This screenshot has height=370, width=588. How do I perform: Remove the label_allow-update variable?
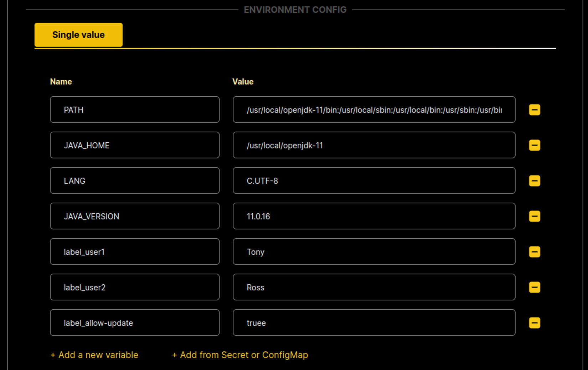[534, 323]
